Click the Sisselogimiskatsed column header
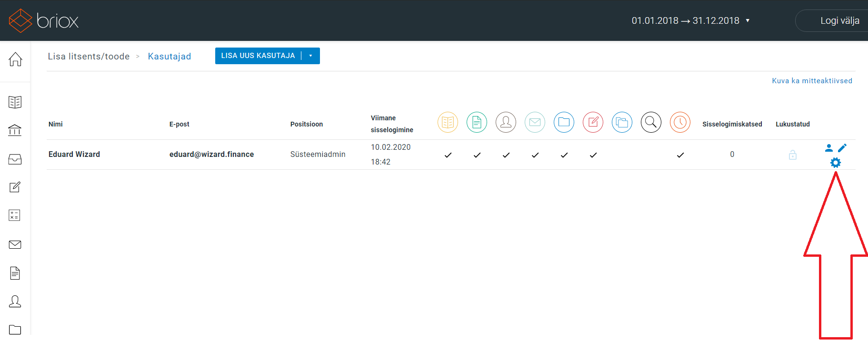The image size is (868, 350). (x=732, y=124)
